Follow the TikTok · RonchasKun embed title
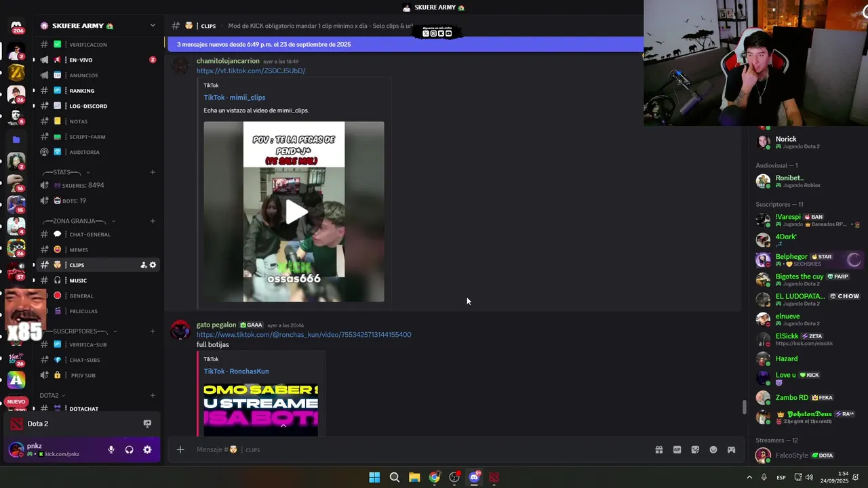Screen dimensions: 868x488 pos(236,371)
